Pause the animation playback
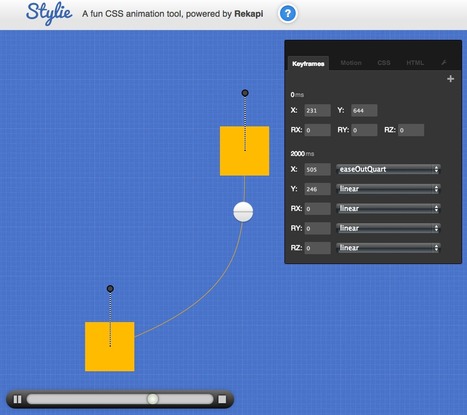The height and width of the screenshot is (415, 467). pos(17,399)
